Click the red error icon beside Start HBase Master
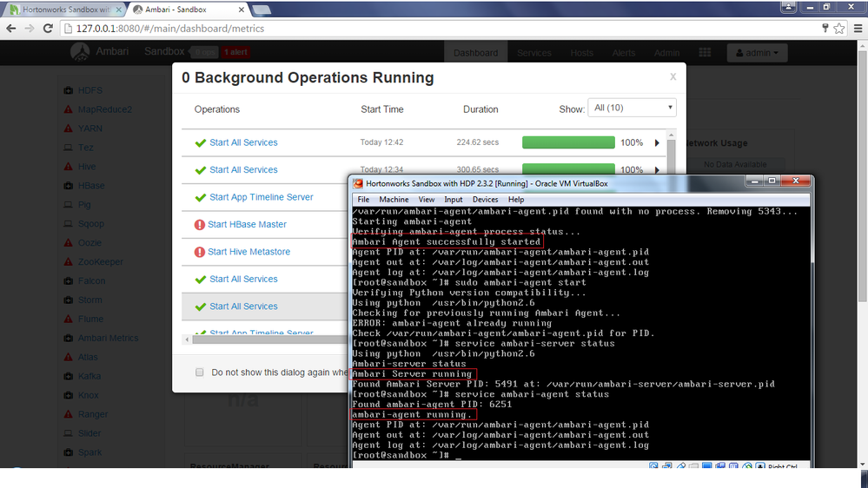This screenshot has height=488, width=868. coord(200,225)
